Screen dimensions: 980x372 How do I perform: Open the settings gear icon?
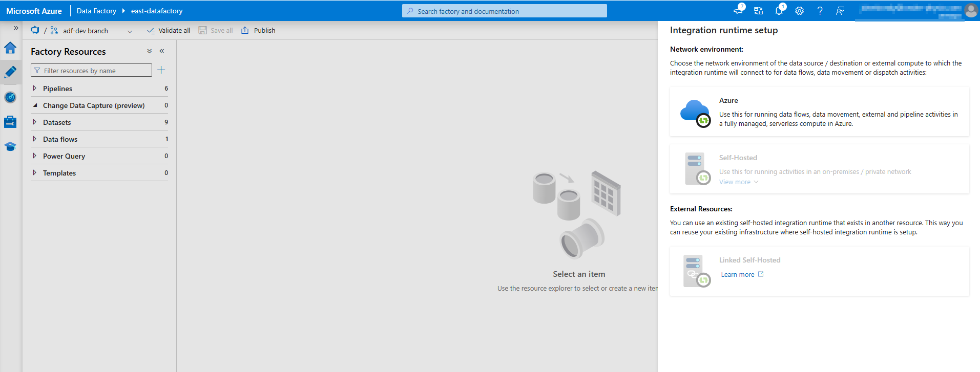800,11
